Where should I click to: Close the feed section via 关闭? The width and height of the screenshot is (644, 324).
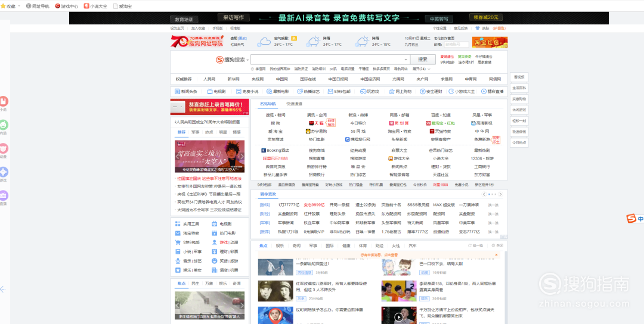pos(497,245)
